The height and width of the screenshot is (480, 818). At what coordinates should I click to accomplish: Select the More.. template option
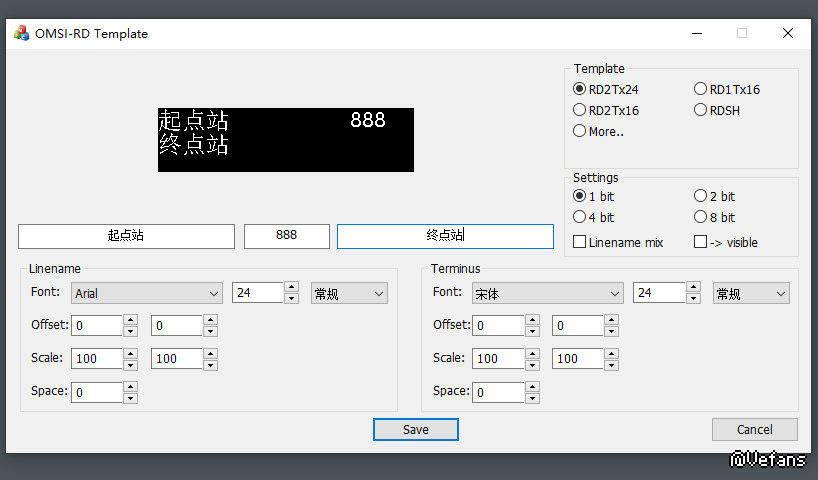click(x=580, y=131)
